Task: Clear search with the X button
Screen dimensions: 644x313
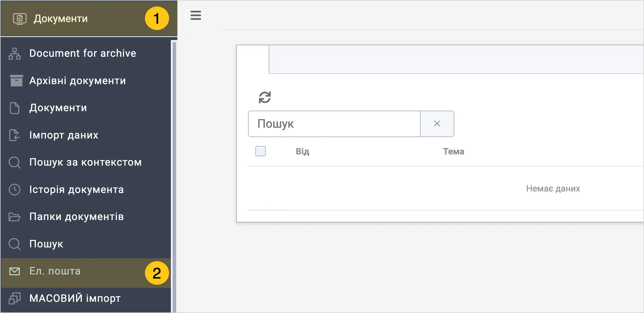Action: [x=437, y=124]
